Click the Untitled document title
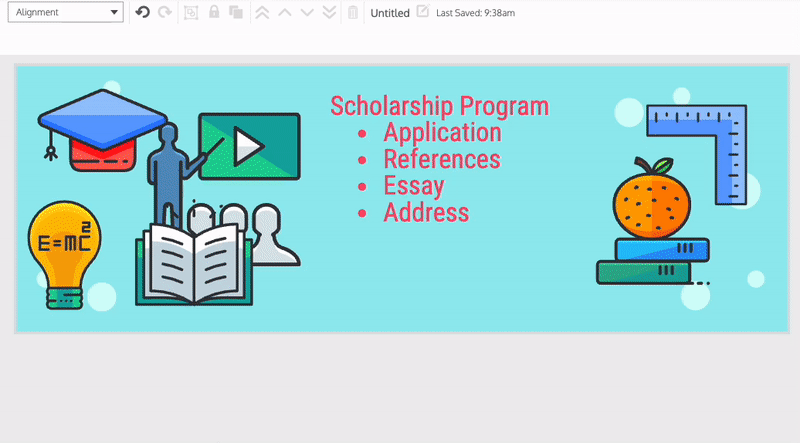 click(x=390, y=13)
